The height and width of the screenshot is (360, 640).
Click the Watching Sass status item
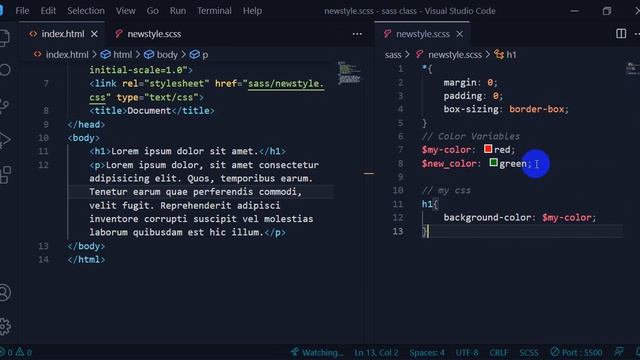[317, 352]
